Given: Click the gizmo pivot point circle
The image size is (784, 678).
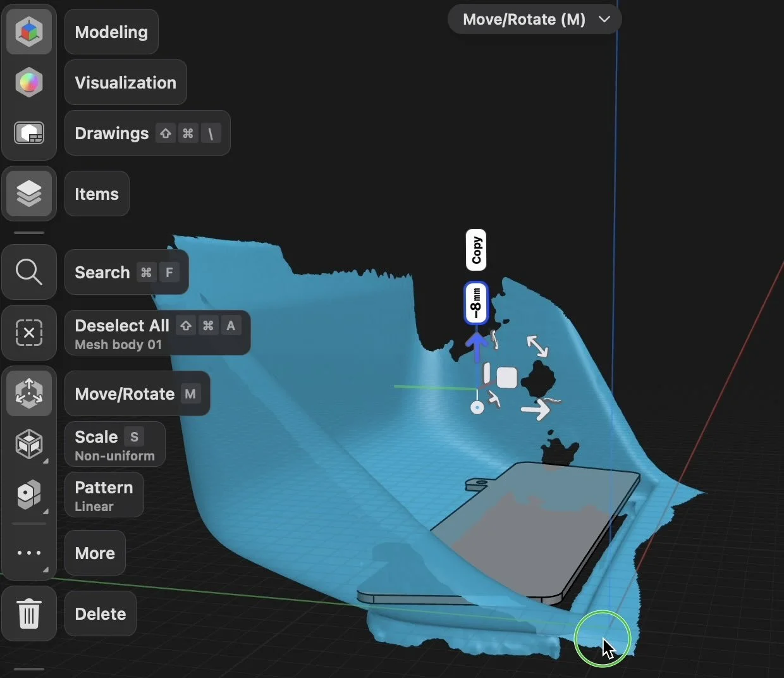Looking at the screenshot, I should click(477, 408).
